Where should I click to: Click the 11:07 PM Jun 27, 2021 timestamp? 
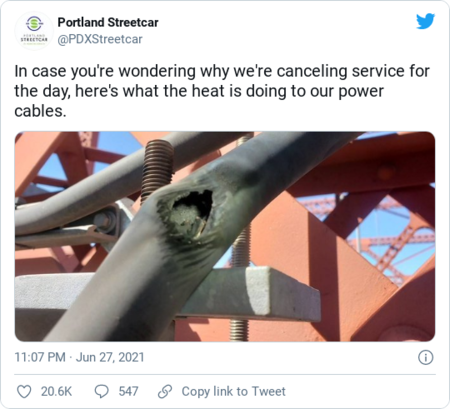click(79, 357)
